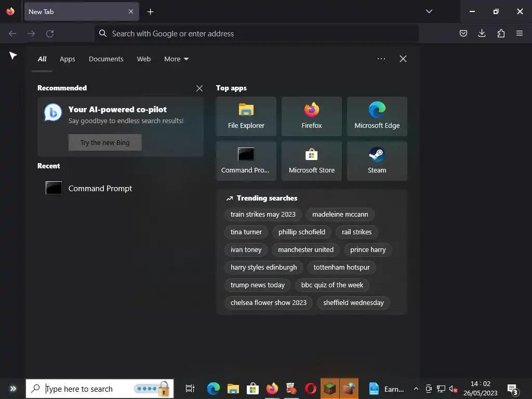This screenshot has width=532, height=399.
Task: Launch Firefox from Top apps
Action: click(x=312, y=116)
